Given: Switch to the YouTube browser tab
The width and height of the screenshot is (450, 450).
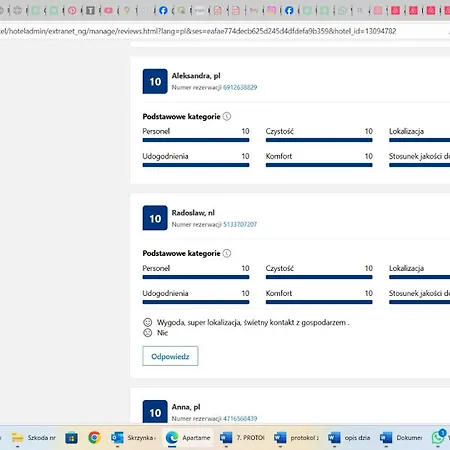Looking at the screenshot, I should (x=108, y=11).
